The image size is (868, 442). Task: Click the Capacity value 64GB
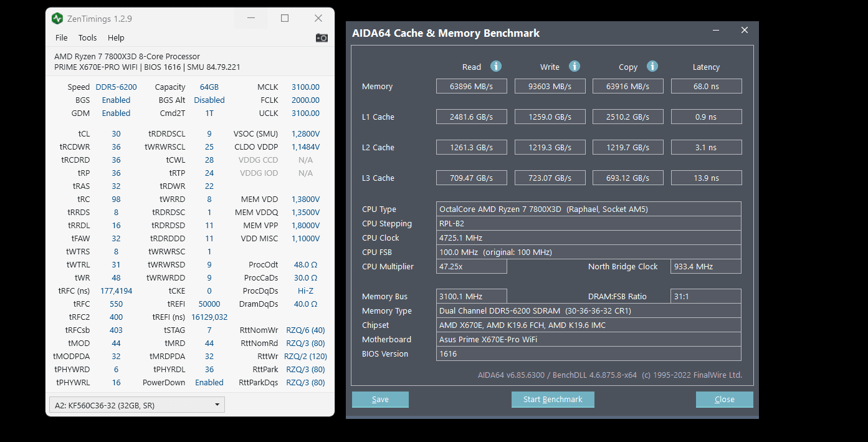click(x=209, y=87)
